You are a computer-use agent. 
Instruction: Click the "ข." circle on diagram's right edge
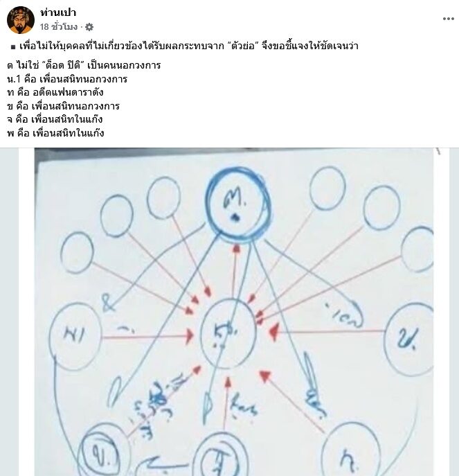point(409,339)
